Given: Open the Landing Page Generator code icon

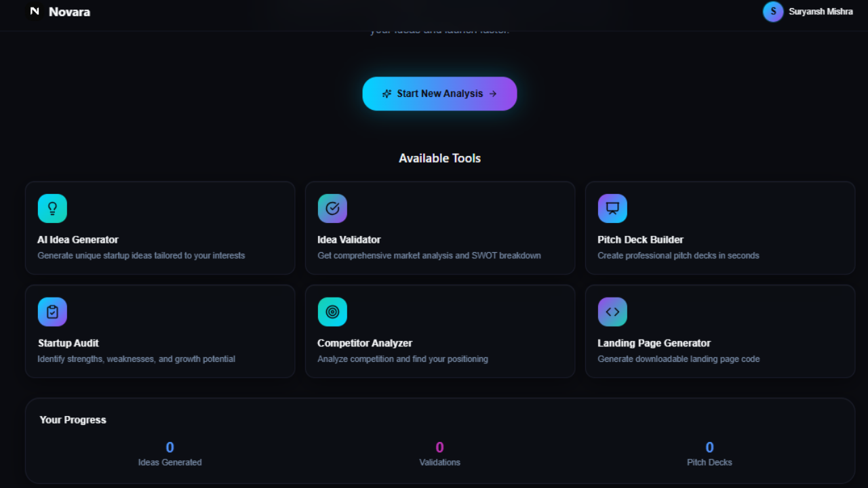Looking at the screenshot, I should point(612,312).
